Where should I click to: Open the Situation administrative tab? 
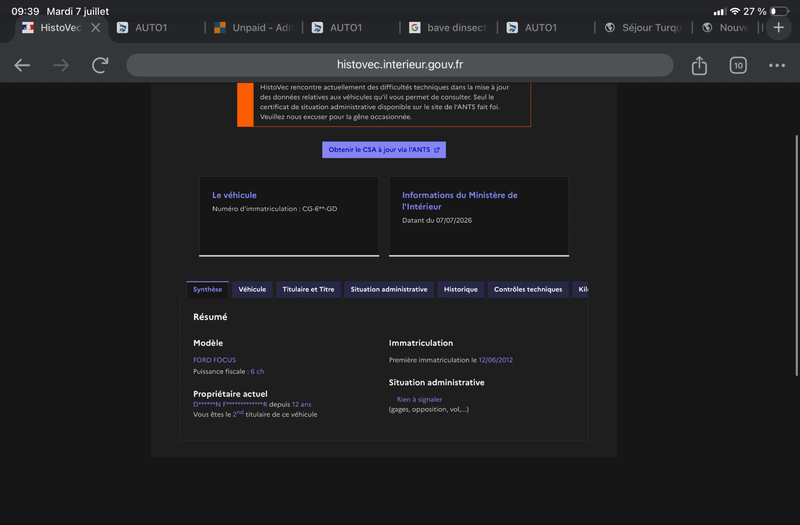(x=389, y=289)
